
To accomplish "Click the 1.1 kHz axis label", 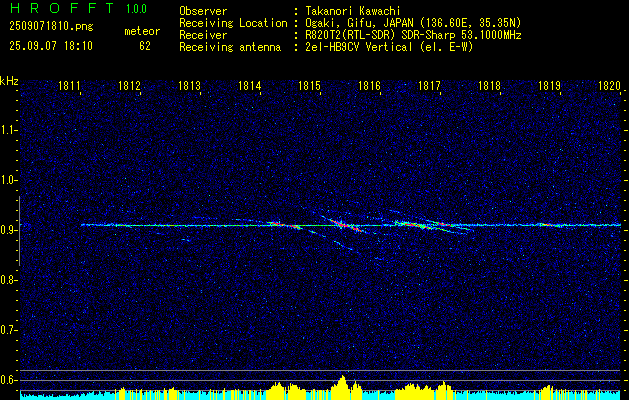I will pyautogui.click(x=8, y=130).
